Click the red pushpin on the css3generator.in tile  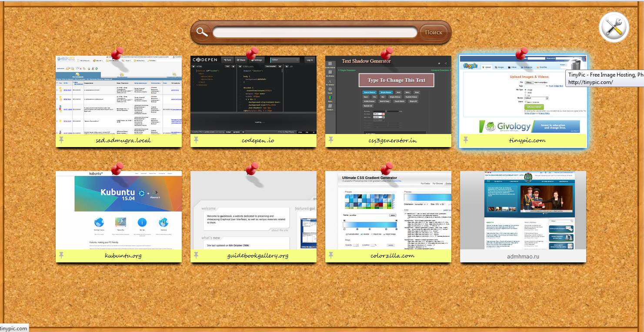click(x=386, y=54)
